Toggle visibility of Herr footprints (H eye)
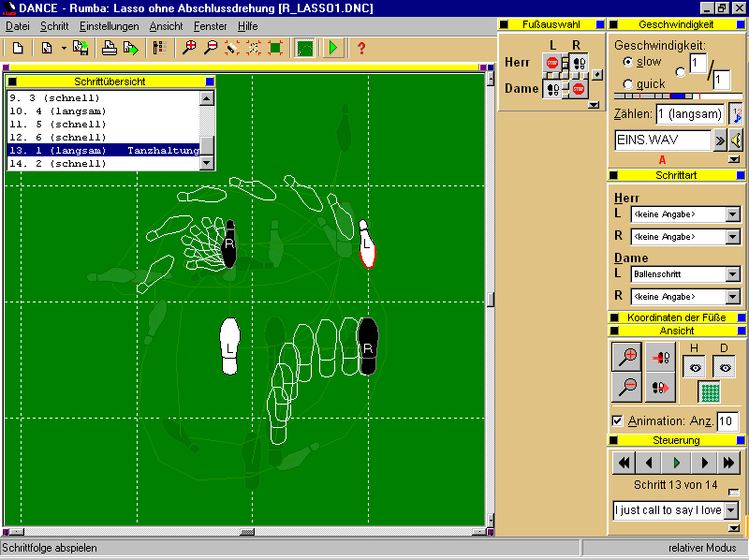Screen dimensions: 749x560 point(695,367)
